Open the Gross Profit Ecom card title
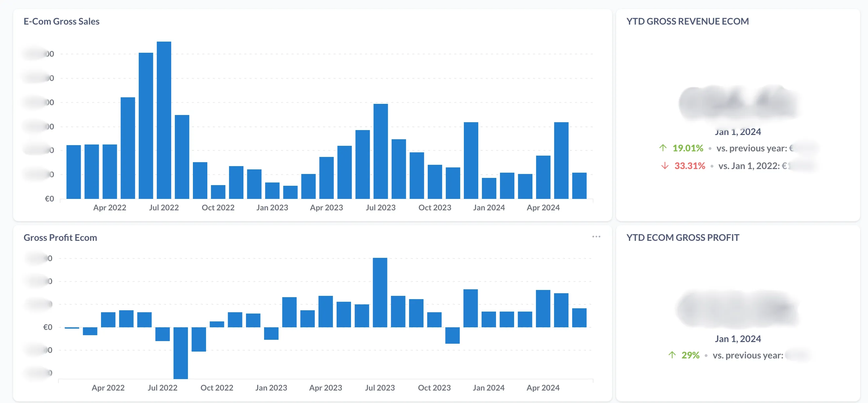Viewport: 868px width, 403px height. click(x=60, y=237)
